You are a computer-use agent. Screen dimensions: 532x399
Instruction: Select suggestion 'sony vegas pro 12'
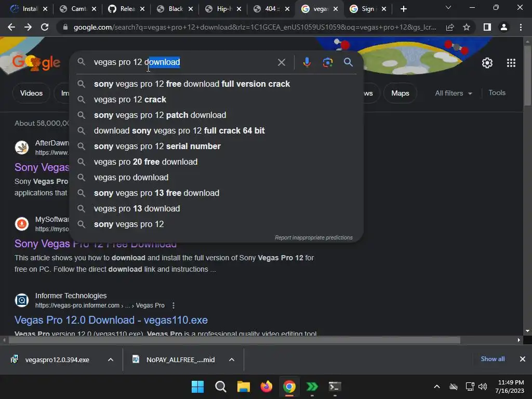pyautogui.click(x=216, y=224)
